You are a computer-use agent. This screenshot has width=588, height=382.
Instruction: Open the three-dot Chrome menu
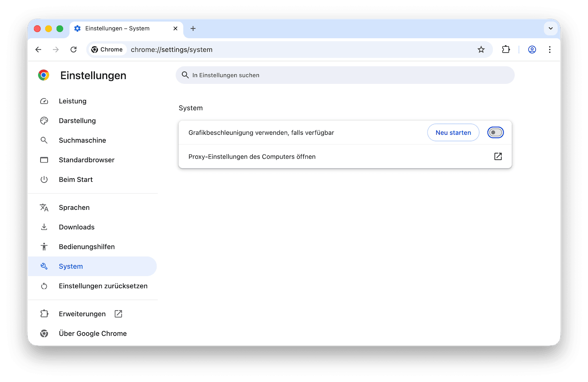(550, 50)
